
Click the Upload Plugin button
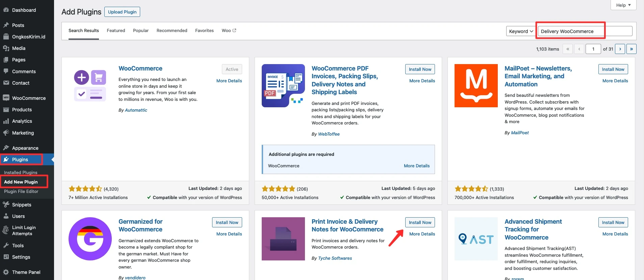(122, 12)
